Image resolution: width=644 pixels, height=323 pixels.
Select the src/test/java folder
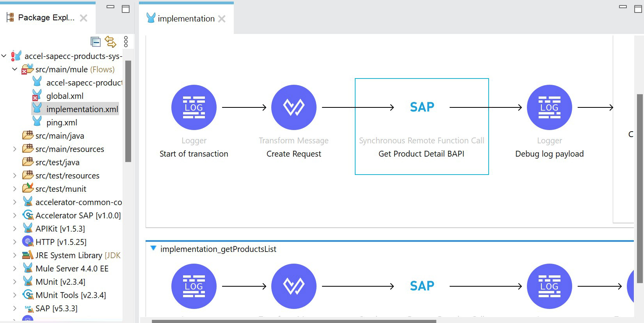pyautogui.click(x=57, y=162)
